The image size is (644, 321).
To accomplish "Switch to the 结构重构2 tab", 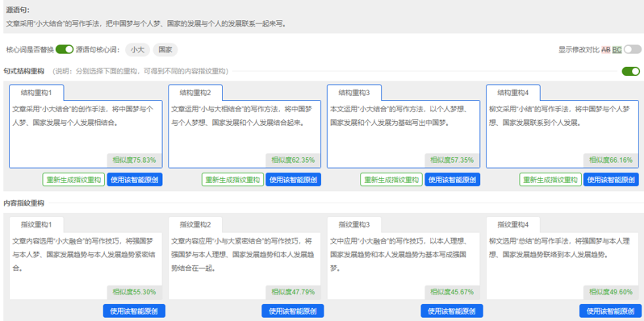I will pos(195,93).
